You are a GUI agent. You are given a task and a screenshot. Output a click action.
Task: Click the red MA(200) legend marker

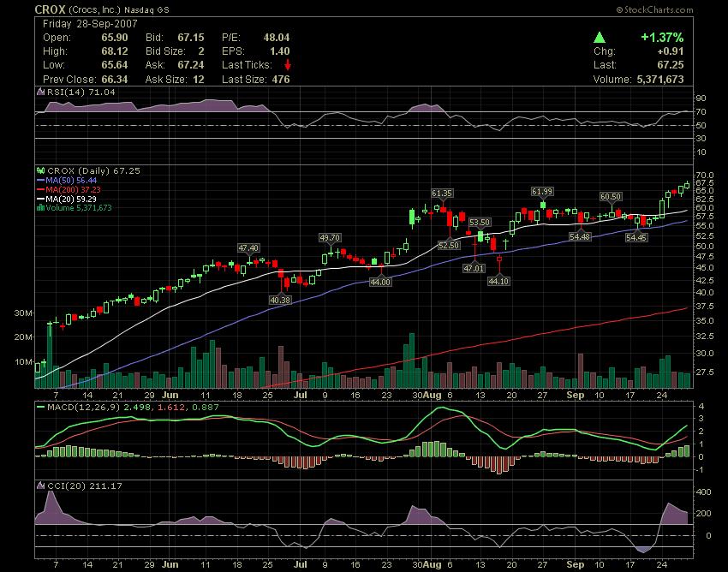click(x=41, y=189)
